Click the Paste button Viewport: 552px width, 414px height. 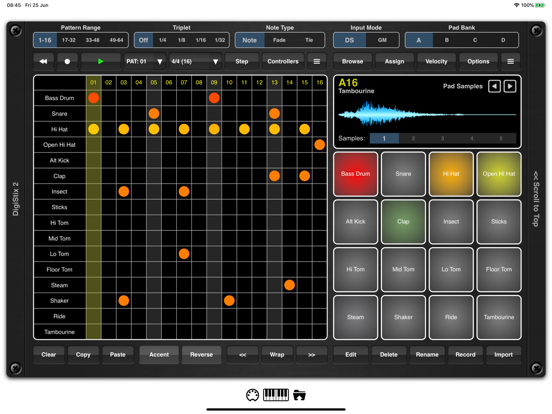pyautogui.click(x=118, y=355)
